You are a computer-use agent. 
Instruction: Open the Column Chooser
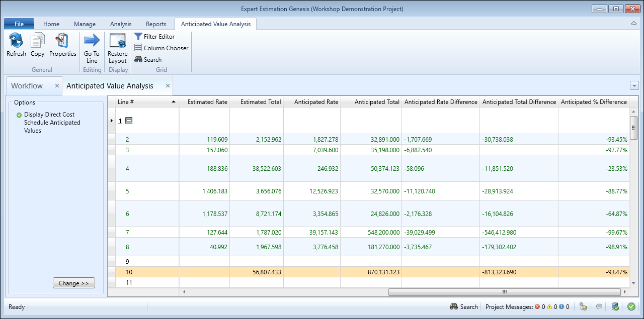point(161,48)
